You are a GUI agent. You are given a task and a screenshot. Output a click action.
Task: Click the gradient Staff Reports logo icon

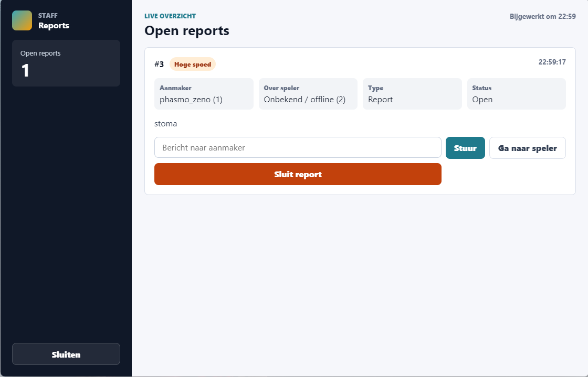pyautogui.click(x=22, y=20)
